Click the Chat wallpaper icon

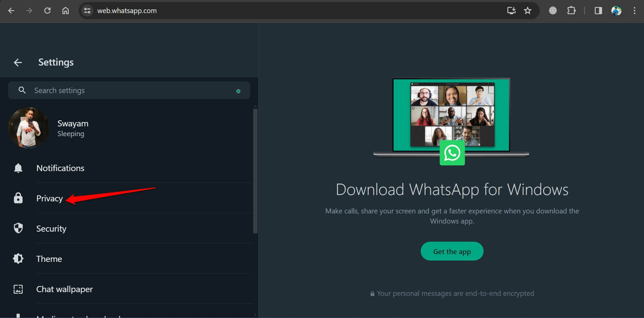click(x=18, y=289)
